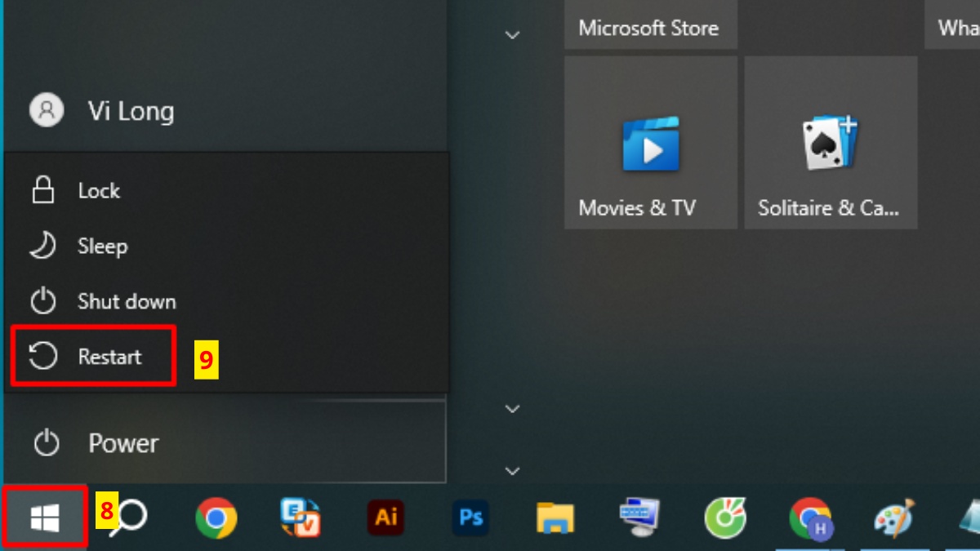Click the Power button in Start menu

tap(225, 443)
